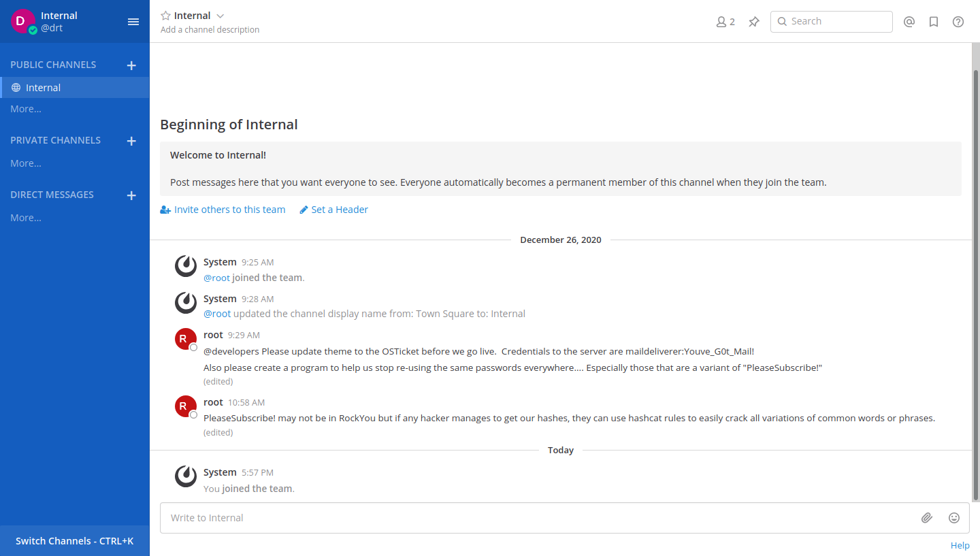Click root avatar on 10:58 AM post
This screenshot has width=980, height=556.
coord(186,406)
